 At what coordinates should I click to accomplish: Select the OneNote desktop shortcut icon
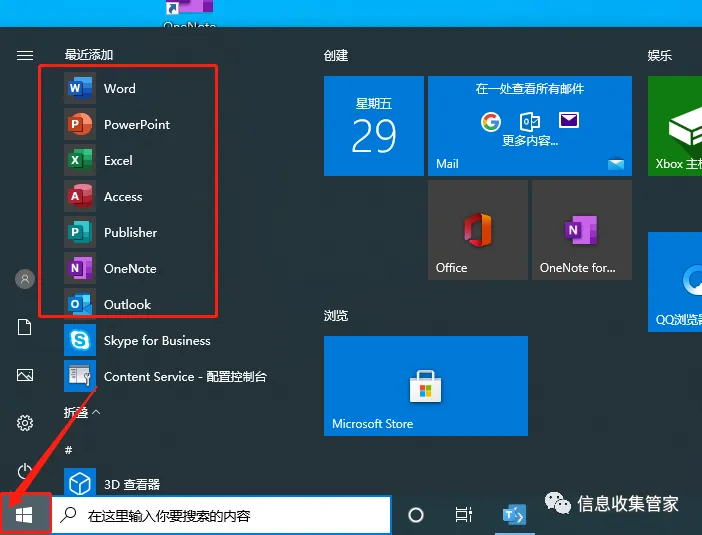tap(189, 13)
